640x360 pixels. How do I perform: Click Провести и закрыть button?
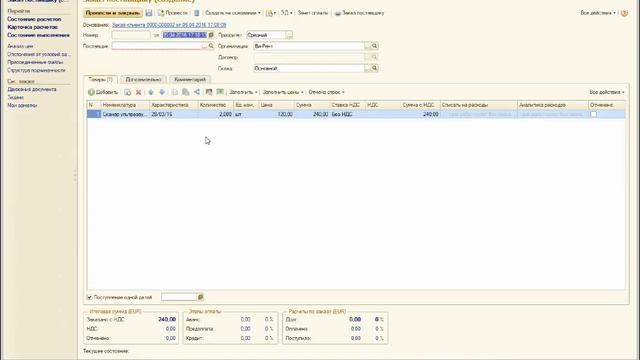[x=113, y=13]
